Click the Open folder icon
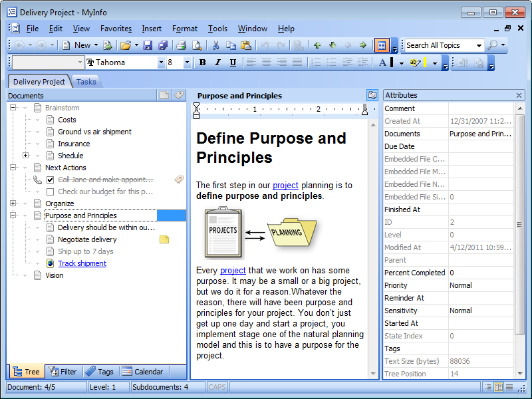Image resolution: width=532 pixels, height=399 pixels. click(126, 45)
